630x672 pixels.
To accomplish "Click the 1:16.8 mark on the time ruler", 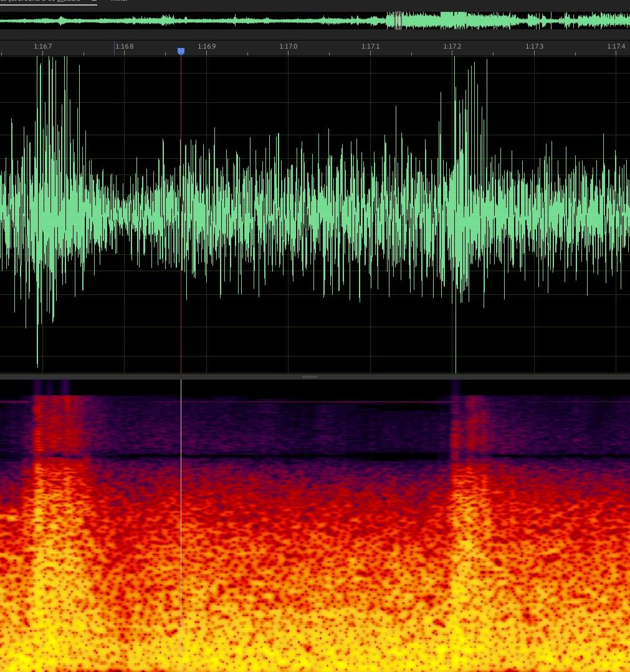I will (124, 47).
